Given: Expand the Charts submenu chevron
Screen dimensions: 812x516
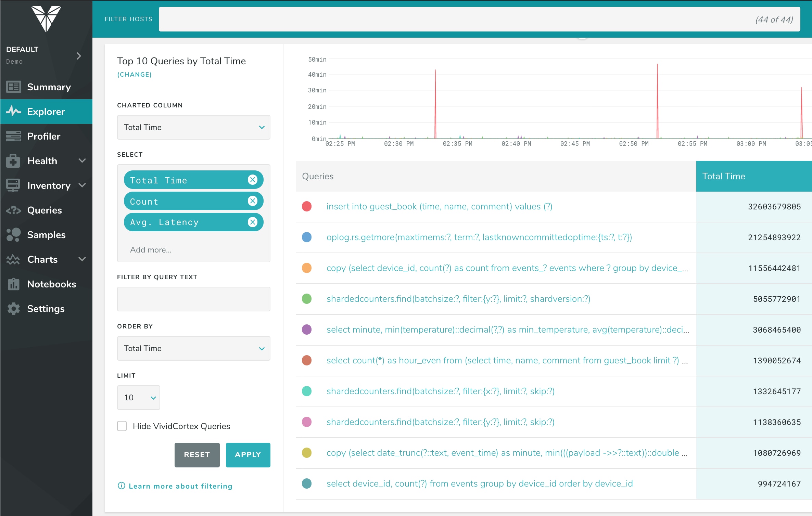Looking at the screenshot, I should (x=82, y=259).
